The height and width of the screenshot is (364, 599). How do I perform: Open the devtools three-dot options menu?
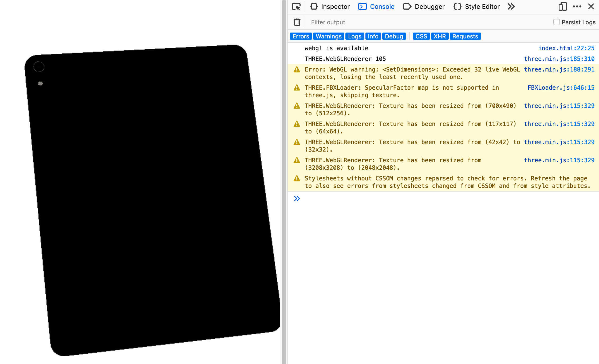(x=577, y=7)
